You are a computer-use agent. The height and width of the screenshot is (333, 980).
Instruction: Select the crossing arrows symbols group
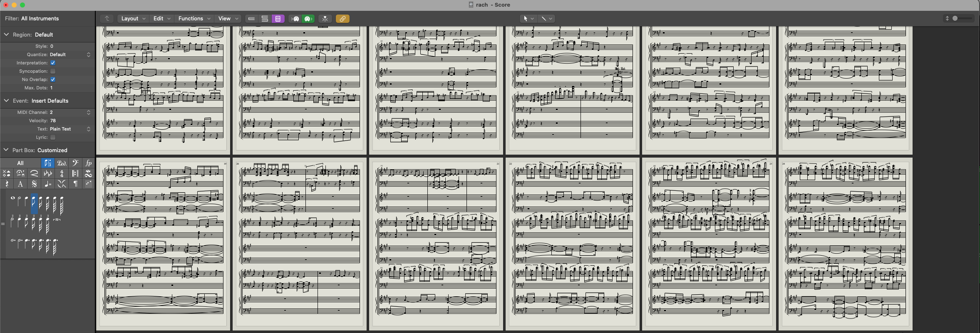[62, 184]
